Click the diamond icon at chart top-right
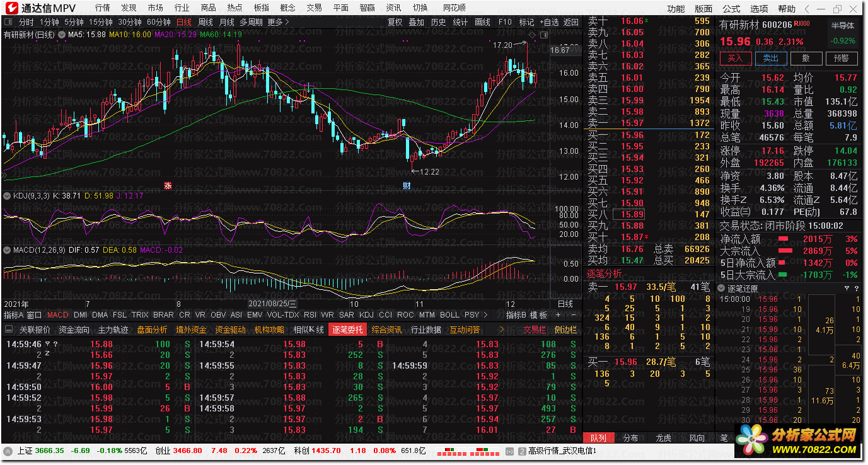Viewport: 868px width, 465px height. [x=532, y=34]
